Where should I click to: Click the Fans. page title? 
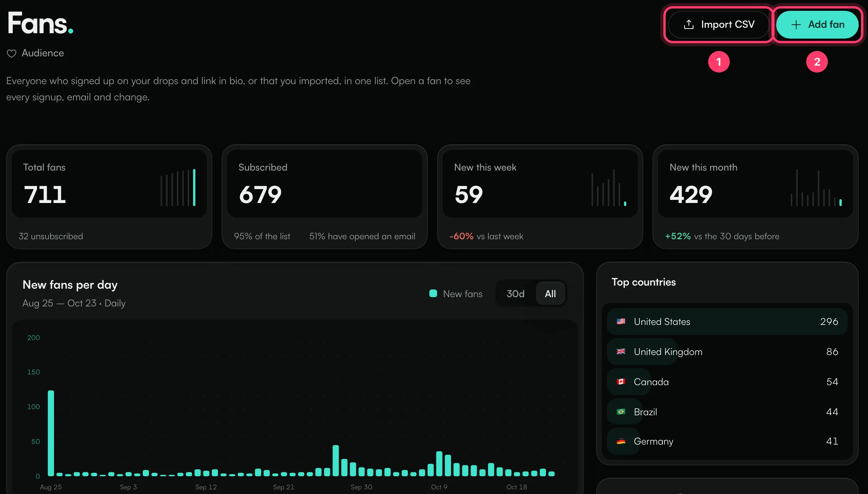click(x=40, y=23)
